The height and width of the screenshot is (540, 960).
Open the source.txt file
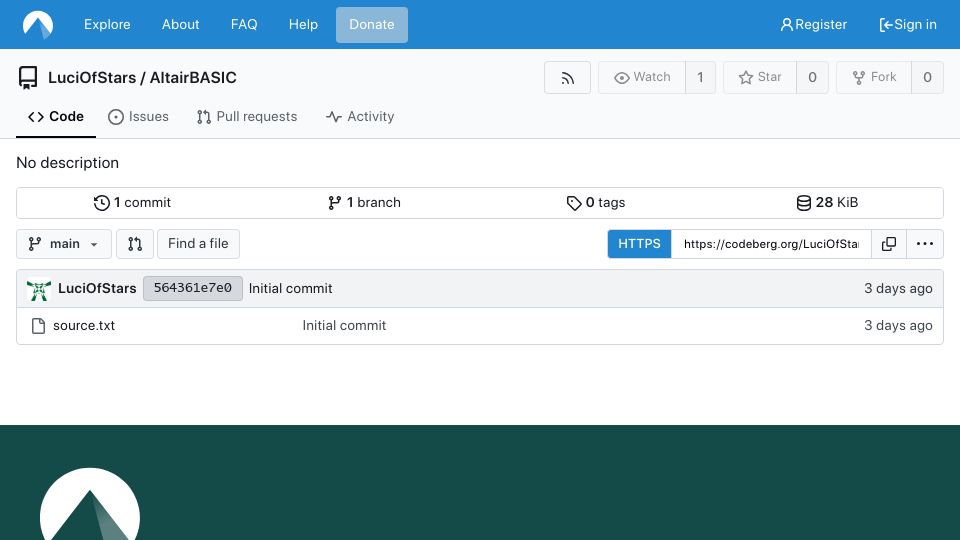[84, 326]
